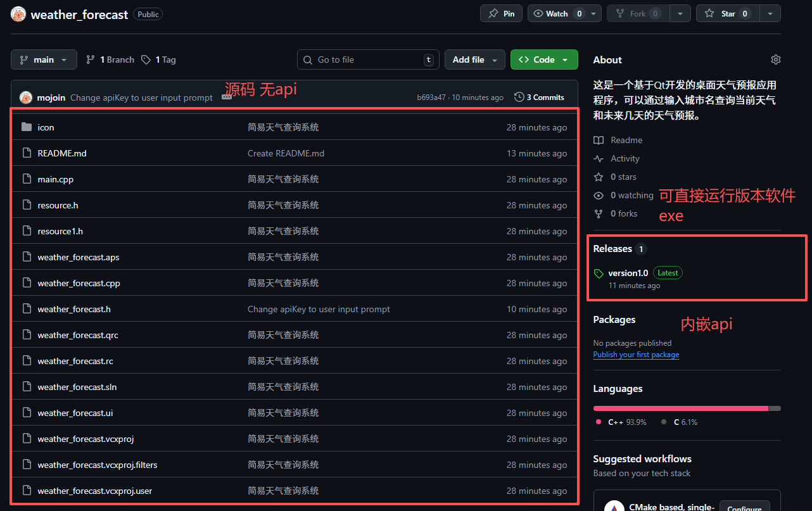
Task: Pin the repository with Pin button
Action: (x=501, y=13)
